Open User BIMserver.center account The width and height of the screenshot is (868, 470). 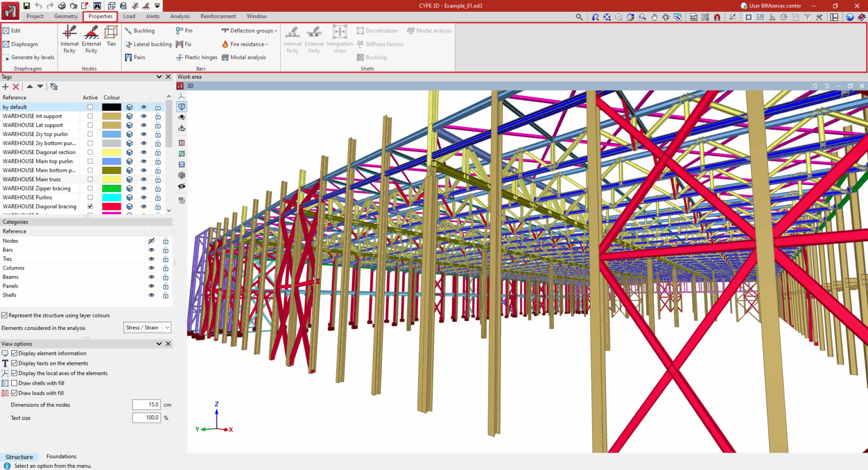click(772, 6)
